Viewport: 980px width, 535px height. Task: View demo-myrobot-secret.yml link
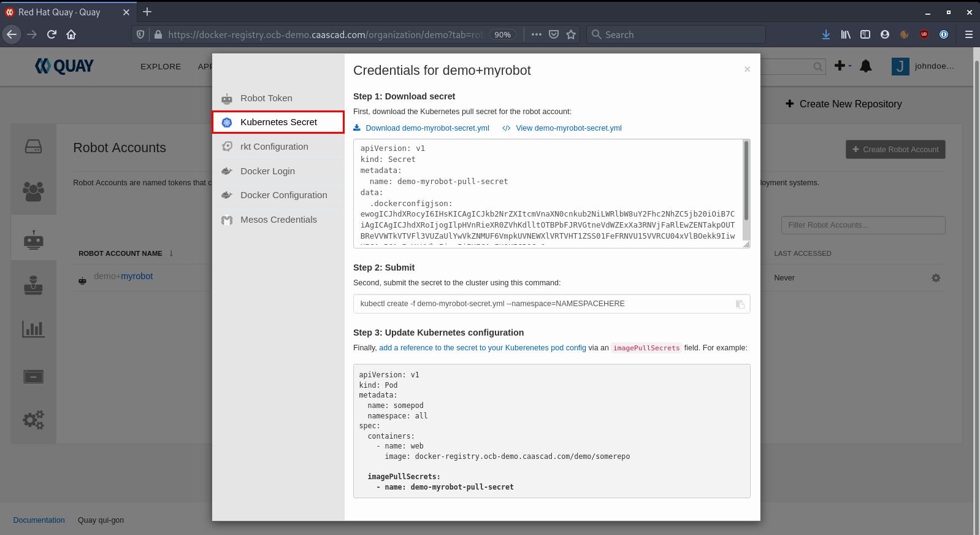(562, 128)
